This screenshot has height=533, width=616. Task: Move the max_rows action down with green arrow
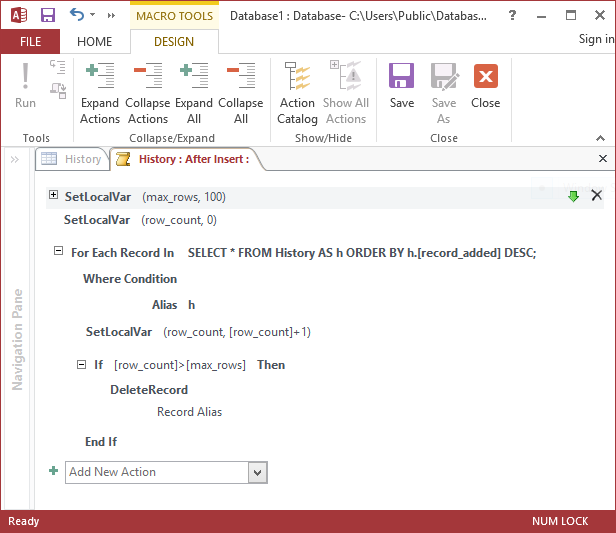(x=573, y=196)
